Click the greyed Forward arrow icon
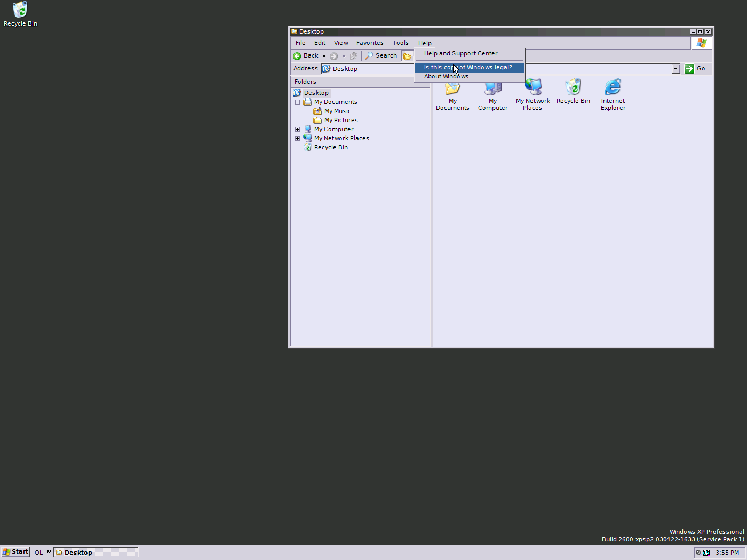Image resolution: width=747 pixels, height=560 pixels. (x=334, y=56)
